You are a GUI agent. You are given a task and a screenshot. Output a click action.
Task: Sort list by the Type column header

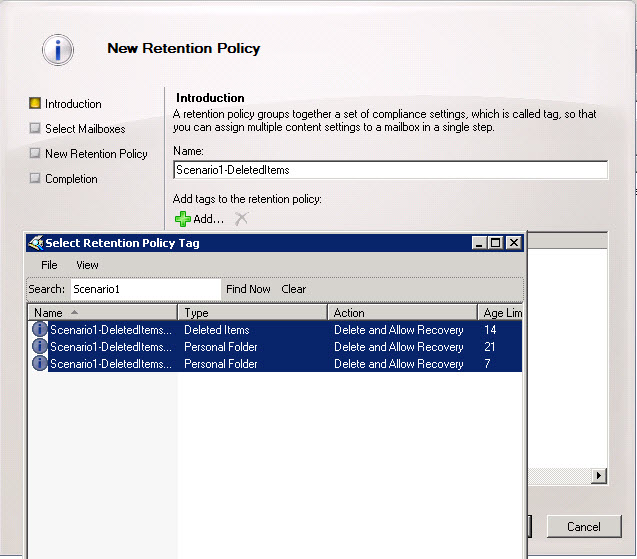(253, 312)
